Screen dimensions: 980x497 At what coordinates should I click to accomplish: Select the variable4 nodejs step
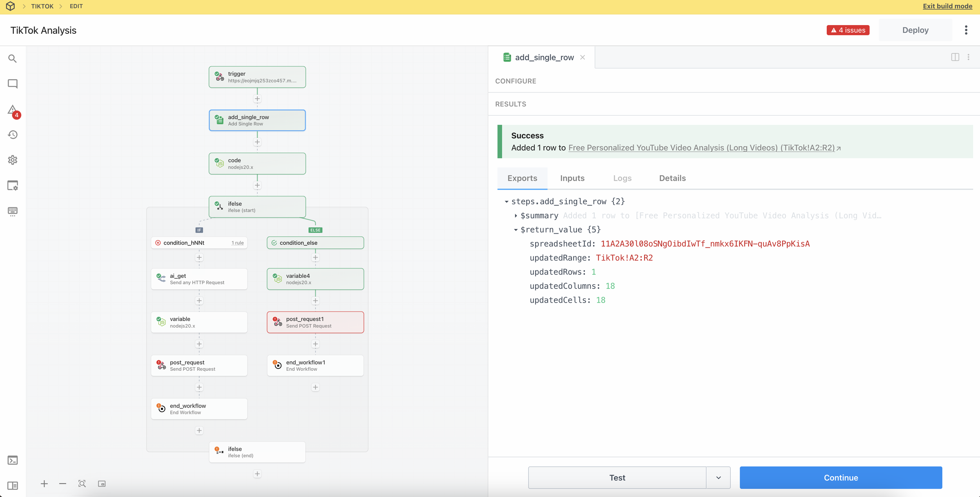tap(315, 279)
